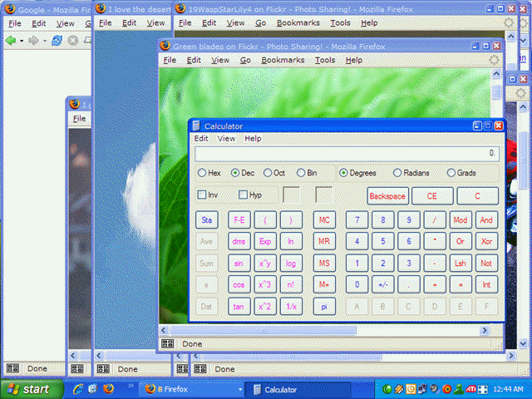Click the MC memory clear key
This screenshot has height=399, width=532.
pos(324,219)
